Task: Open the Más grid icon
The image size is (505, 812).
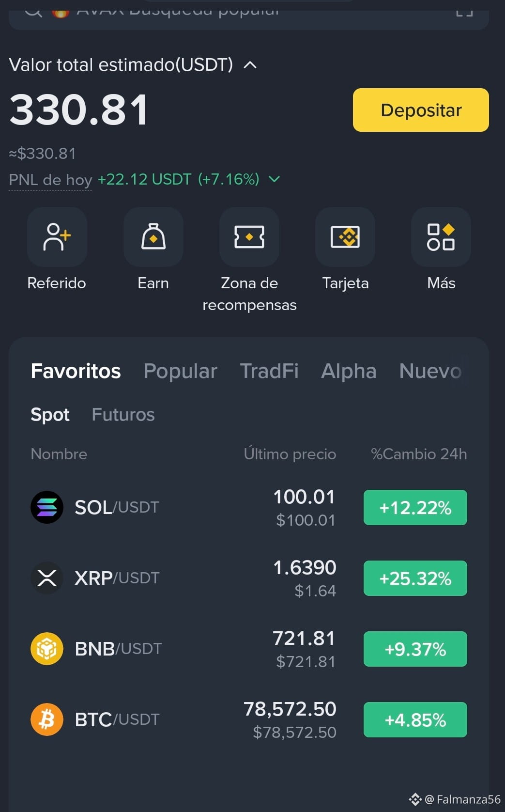Action: coord(441,237)
